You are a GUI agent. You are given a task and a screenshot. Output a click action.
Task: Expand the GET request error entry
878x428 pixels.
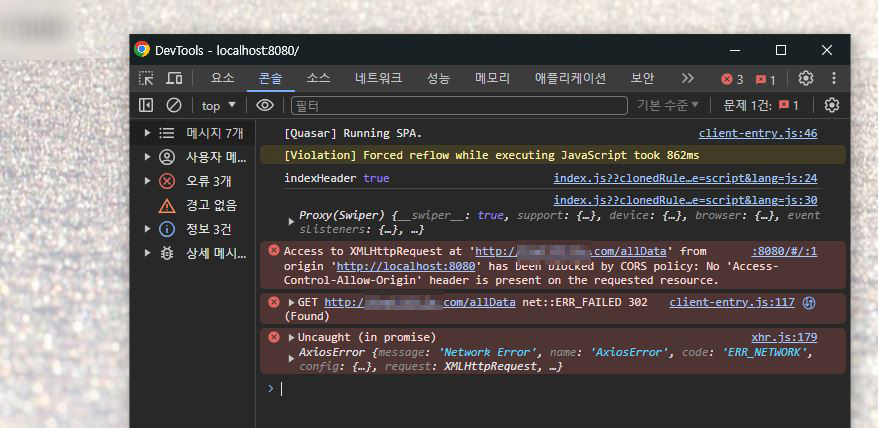pyautogui.click(x=291, y=303)
